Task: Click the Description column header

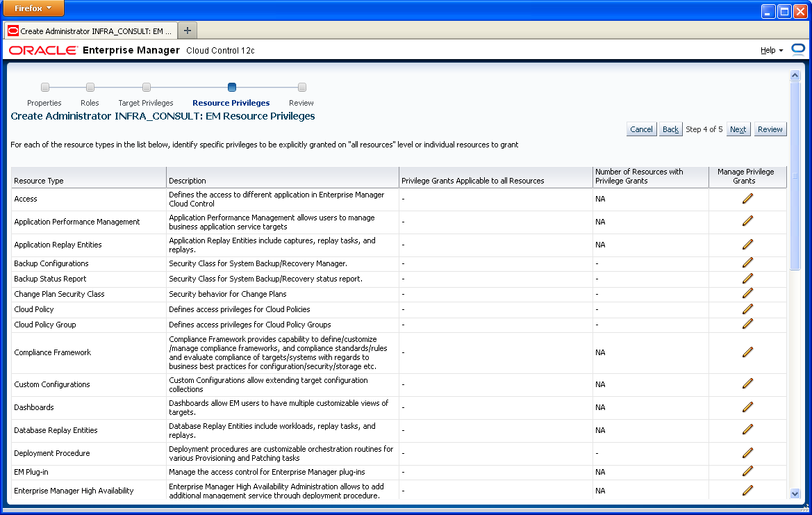Action: point(282,178)
